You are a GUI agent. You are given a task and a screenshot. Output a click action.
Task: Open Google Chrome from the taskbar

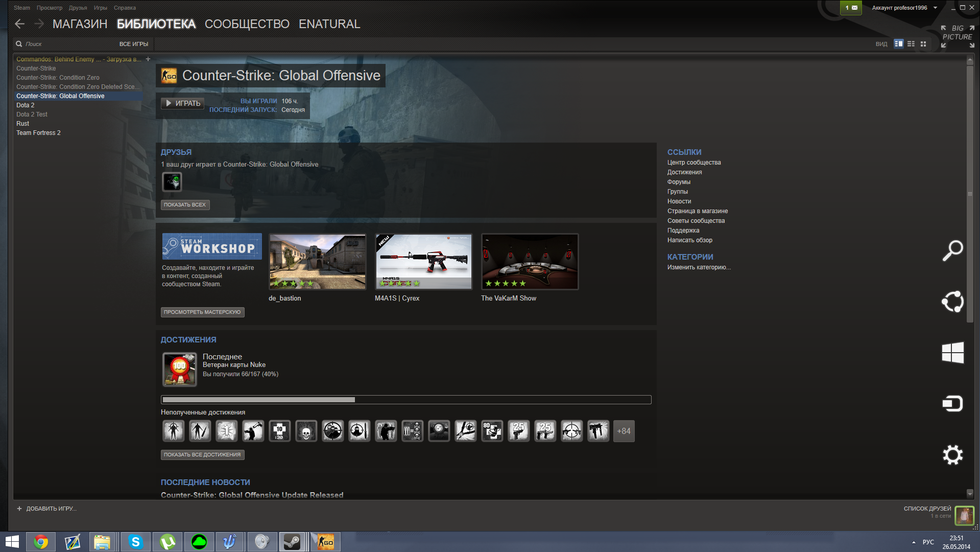point(41,542)
